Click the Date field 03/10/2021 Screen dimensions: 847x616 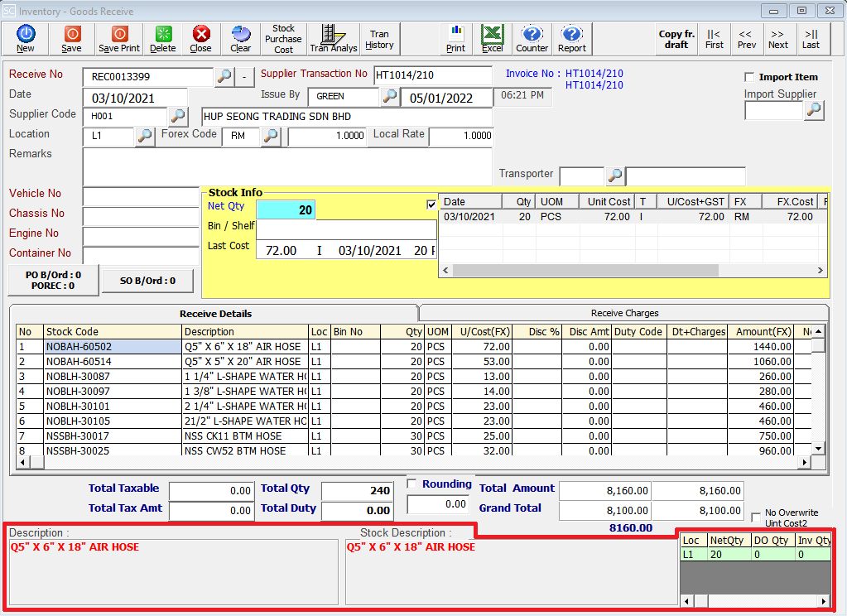135,99
